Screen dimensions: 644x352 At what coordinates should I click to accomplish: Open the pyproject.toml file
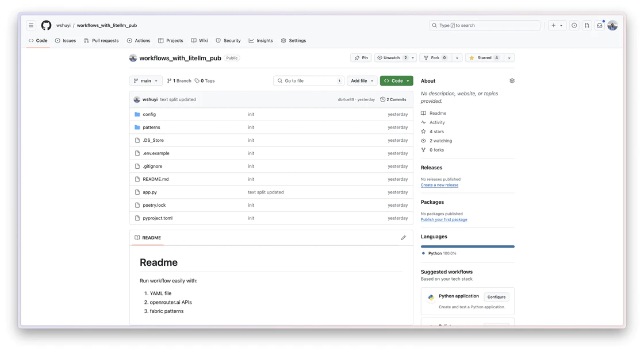pos(158,218)
